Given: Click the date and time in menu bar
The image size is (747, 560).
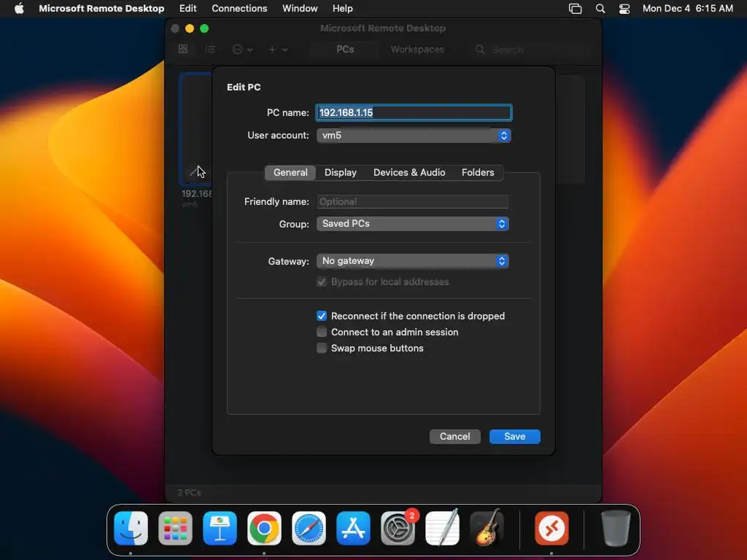Looking at the screenshot, I should [x=687, y=8].
